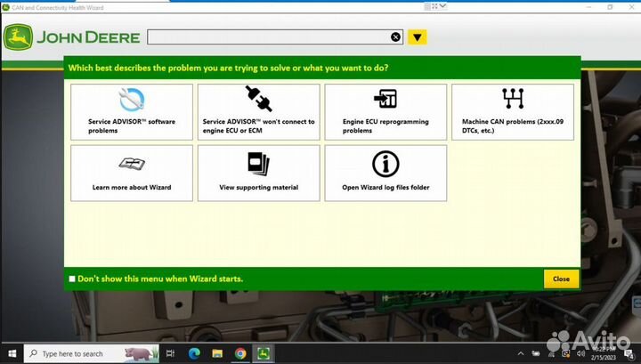Open the notifications center icon
Viewport: 641px width, 364px height.
tap(629, 353)
